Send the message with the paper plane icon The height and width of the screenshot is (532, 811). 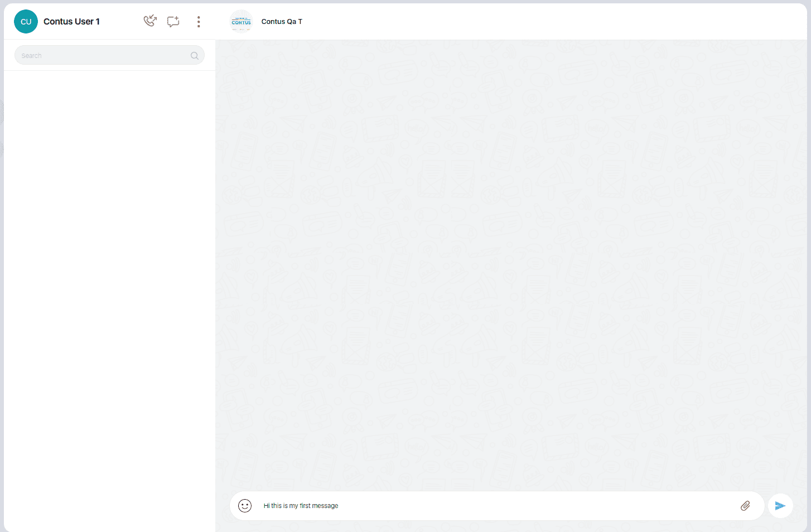tap(780, 506)
